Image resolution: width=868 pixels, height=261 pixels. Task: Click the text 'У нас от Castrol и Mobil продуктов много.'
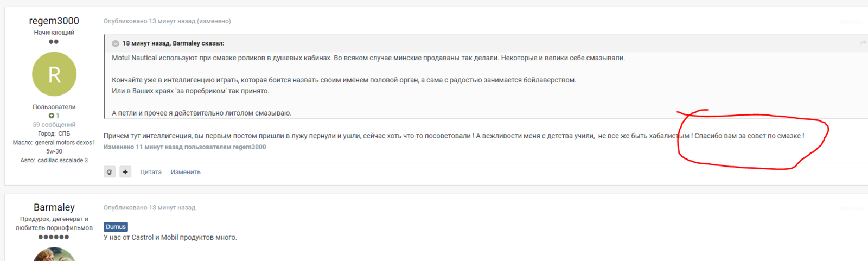click(170, 238)
